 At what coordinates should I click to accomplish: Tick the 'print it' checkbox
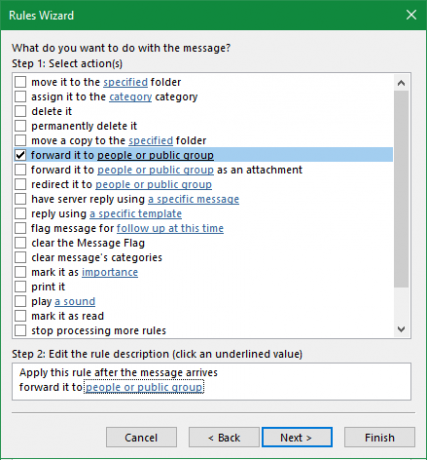[x=20, y=287]
